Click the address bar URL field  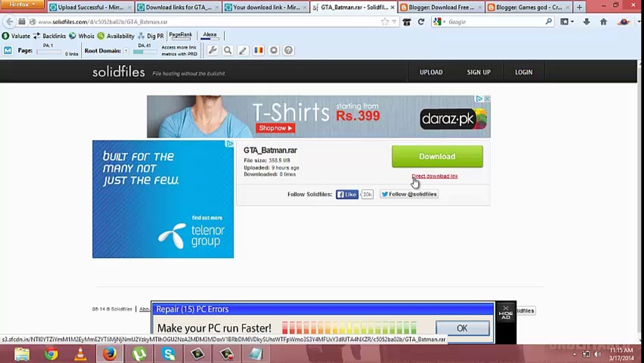pyautogui.click(x=207, y=22)
